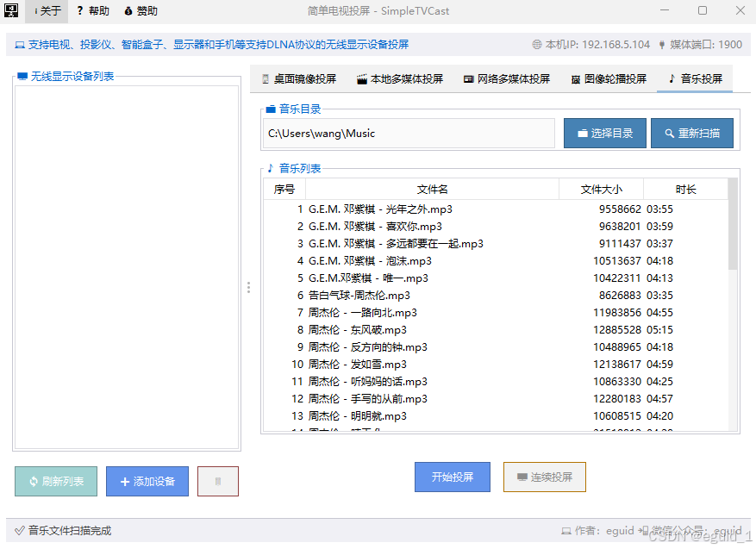Image resolution: width=756 pixels, height=549 pixels.
Task: Select row 泡沫.mp3
Action: pyautogui.click(x=496, y=261)
